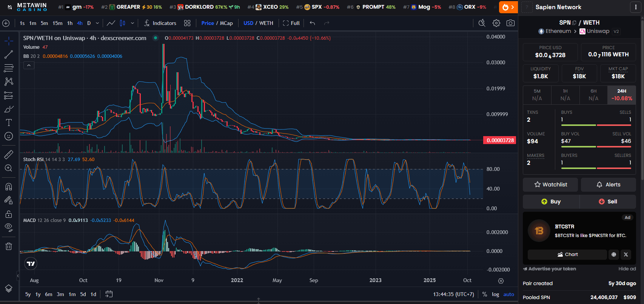Screen dimensions: 644x304
Task: Open the BTCSTR ad website globe icon
Action: click(614, 254)
